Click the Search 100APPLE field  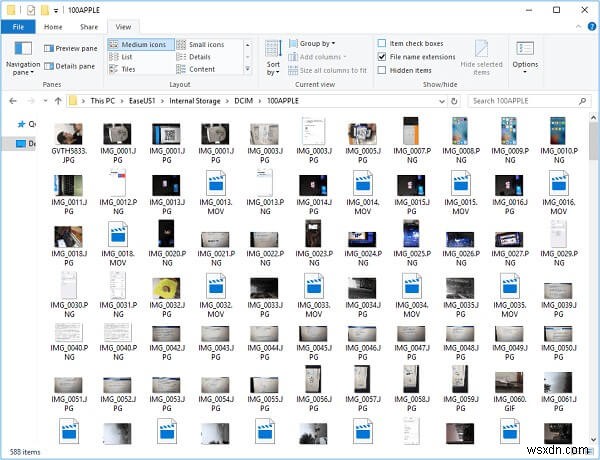[x=529, y=101]
